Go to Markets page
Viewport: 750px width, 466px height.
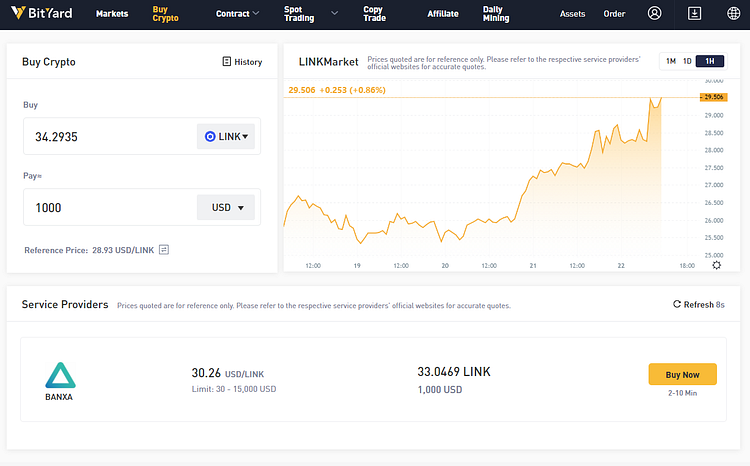pyautogui.click(x=112, y=13)
